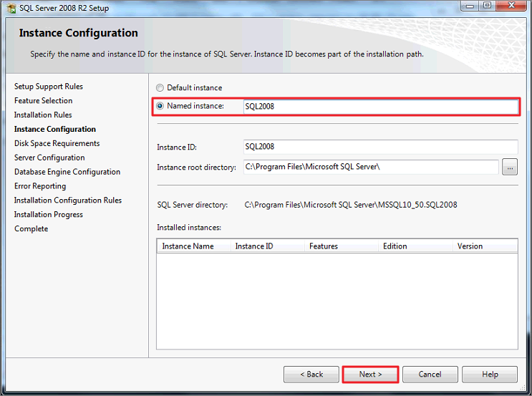This screenshot has height=396, width=532.
Task: Select Installation Rules step in sidebar
Action: click(43, 115)
